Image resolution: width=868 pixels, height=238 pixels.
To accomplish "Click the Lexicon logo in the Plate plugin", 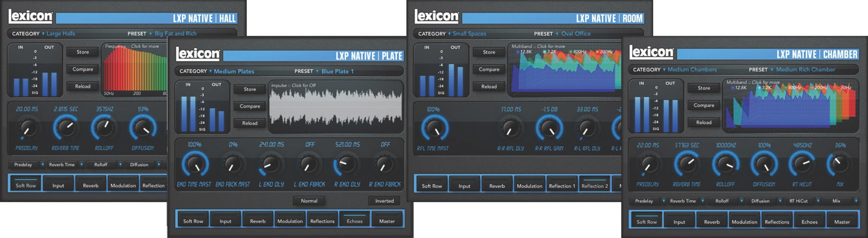I will (x=197, y=54).
